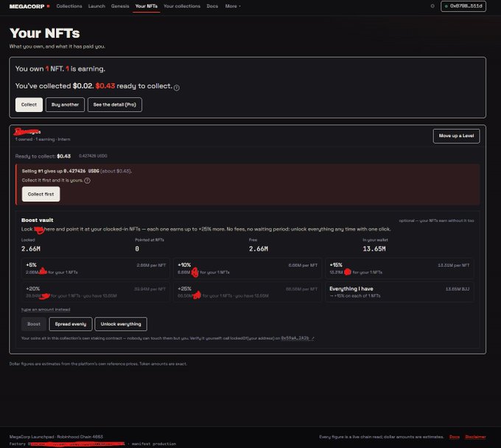501x448 pixels.
Task: Open the Genesis nav item
Action: [x=120, y=6]
